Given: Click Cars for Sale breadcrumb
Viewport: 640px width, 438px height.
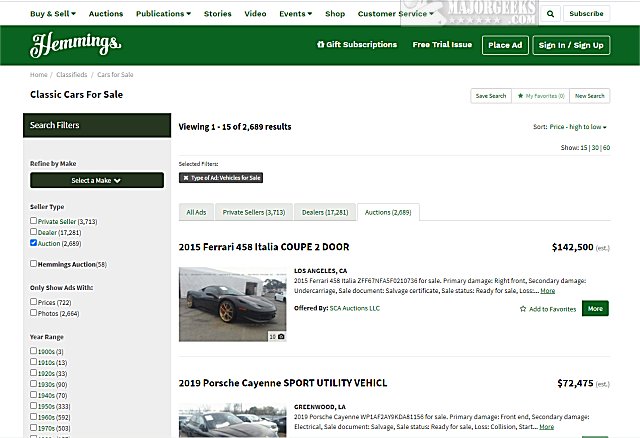Looking at the screenshot, I should 115,75.
